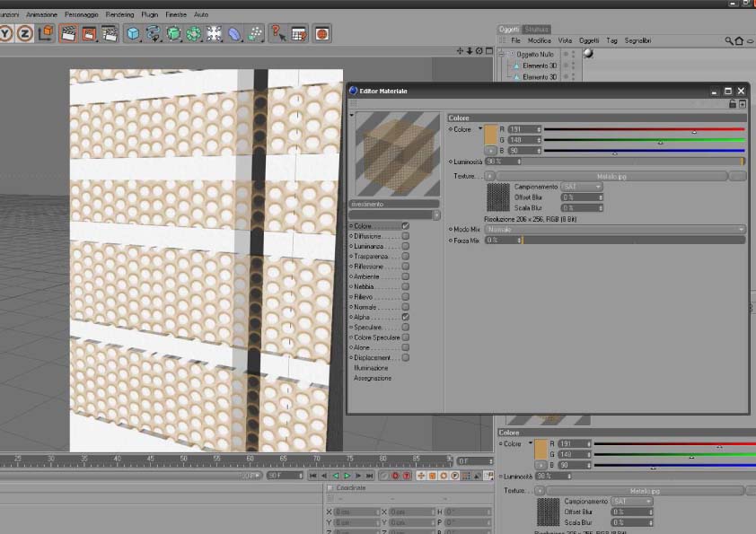Select the Cube primitive tool

[133, 34]
